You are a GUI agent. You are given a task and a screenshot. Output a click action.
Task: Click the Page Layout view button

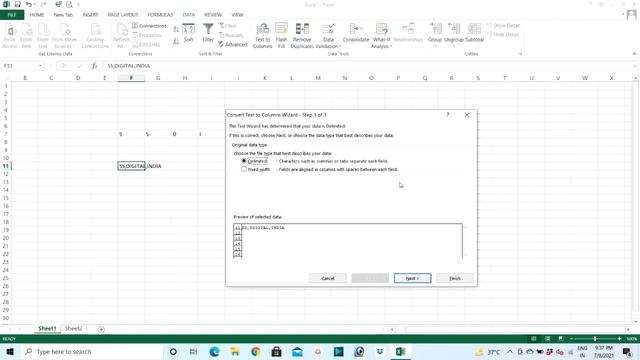(x=547, y=339)
